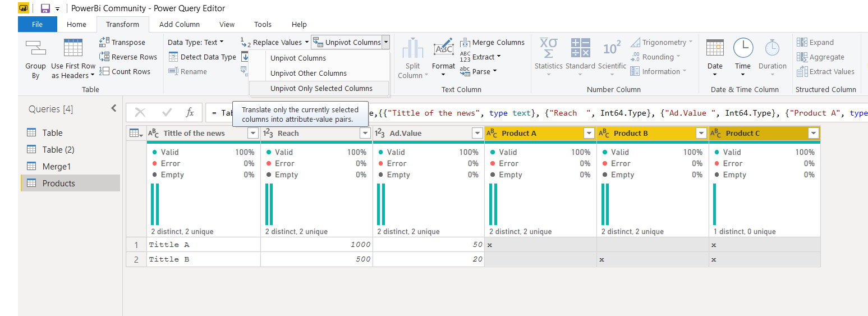Select row number 2

(x=136, y=259)
